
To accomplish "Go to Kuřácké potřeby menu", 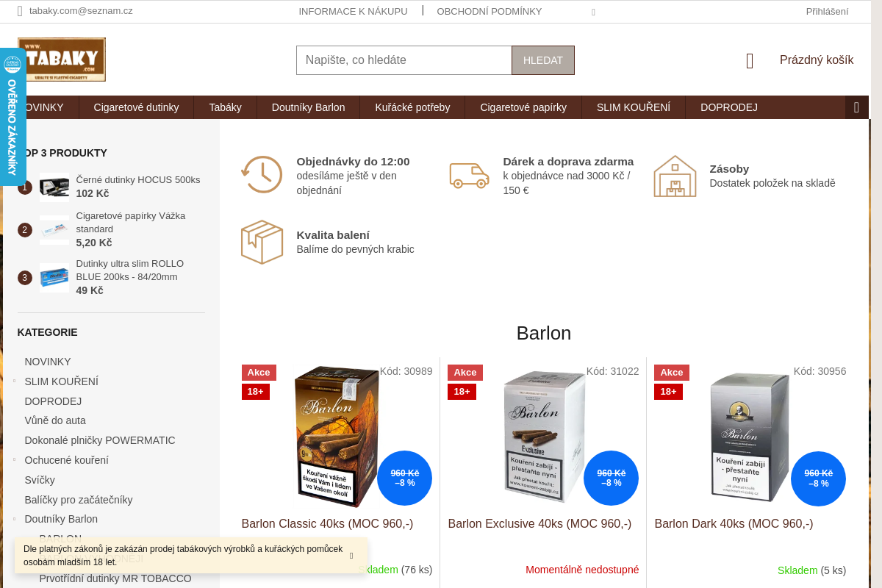I will 412,107.
